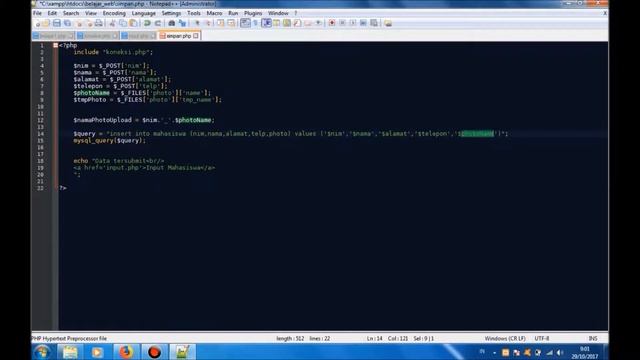
Task: Click the Close All toolbar icon
Action: click(89, 23)
